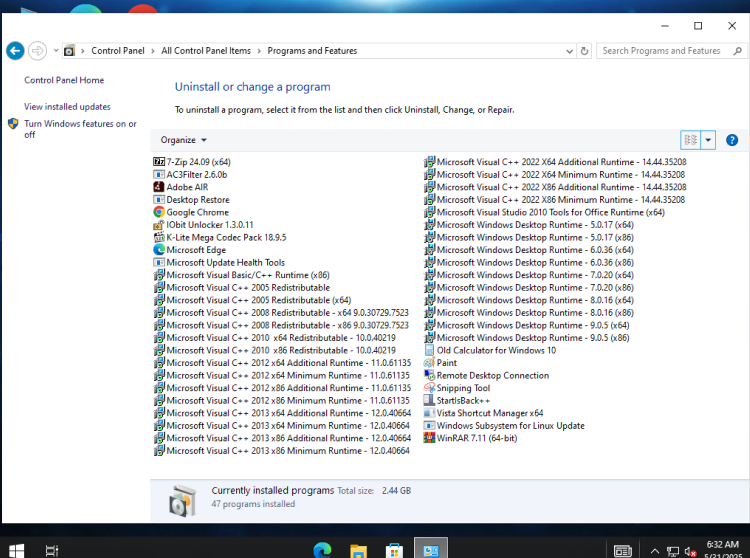Click the Google Chrome icon in list
Screen dimensions: 750x558
point(159,212)
